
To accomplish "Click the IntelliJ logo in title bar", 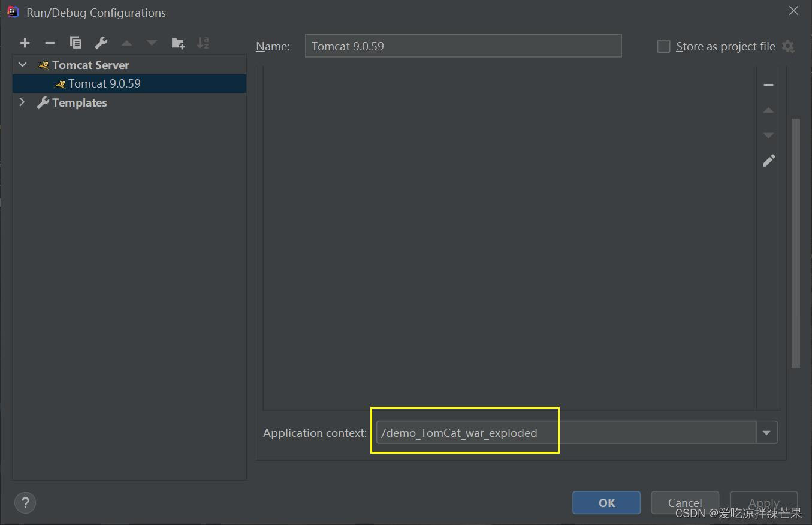I will point(13,12).
